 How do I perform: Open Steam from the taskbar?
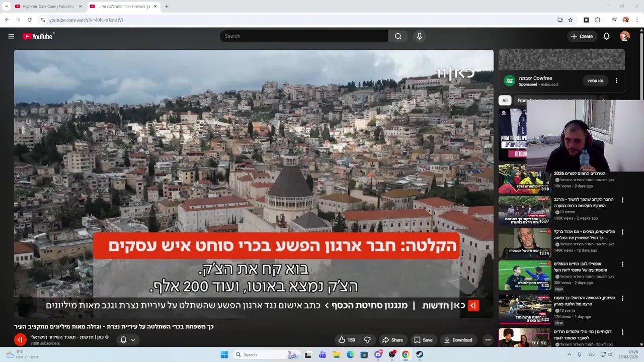[419, 354]
